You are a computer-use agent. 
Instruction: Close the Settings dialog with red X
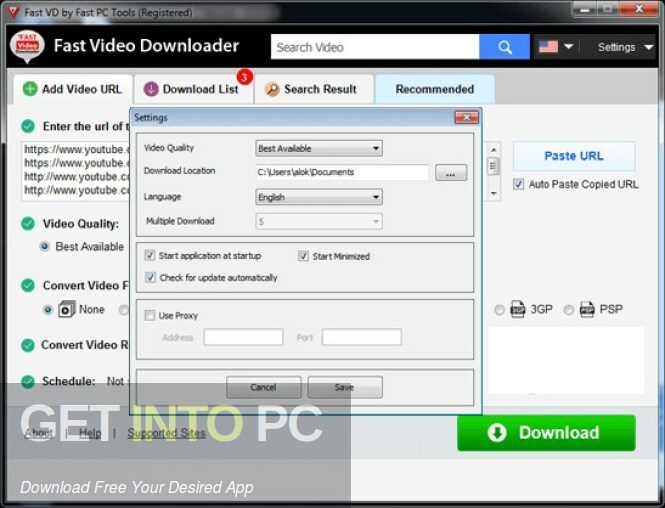point(466,117)
